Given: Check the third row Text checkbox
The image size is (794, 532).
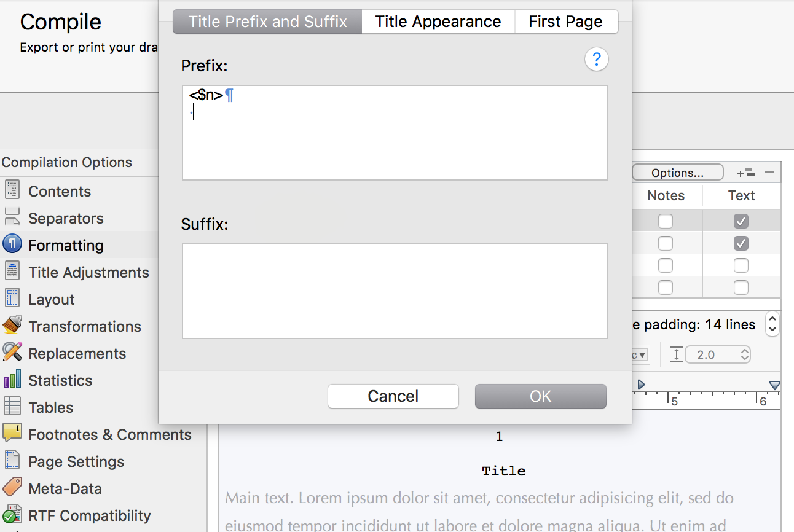Looking at the screenshot, I should pos(741,265).
